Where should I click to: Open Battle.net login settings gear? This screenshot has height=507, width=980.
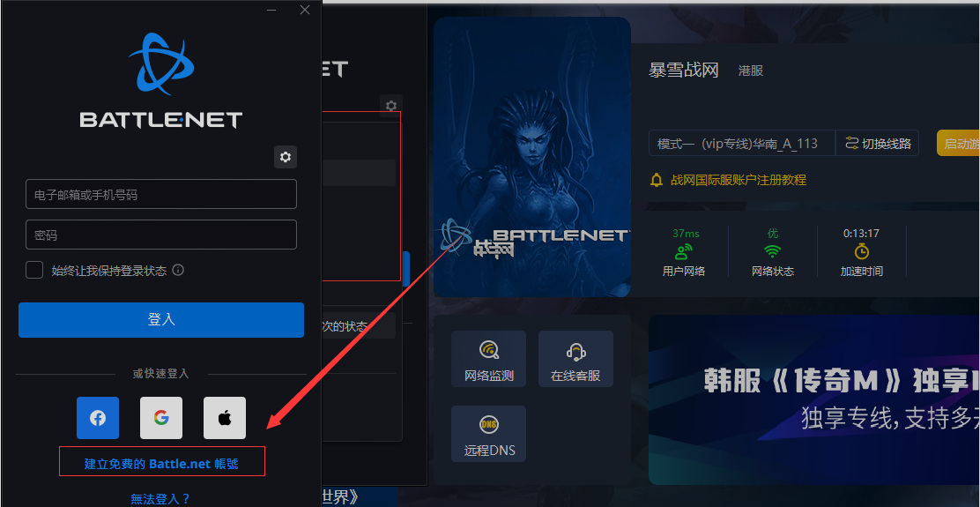click(x=286, y=157)
